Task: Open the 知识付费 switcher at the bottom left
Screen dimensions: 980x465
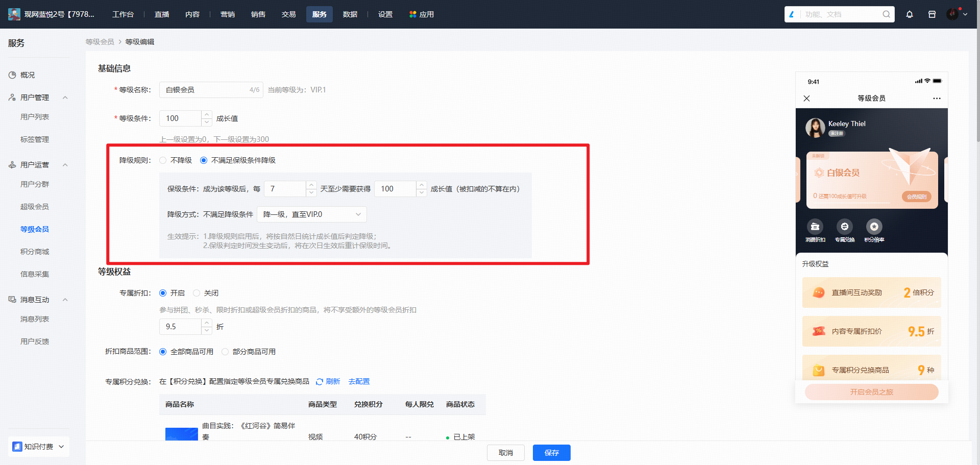Action: tap(39, 447)
